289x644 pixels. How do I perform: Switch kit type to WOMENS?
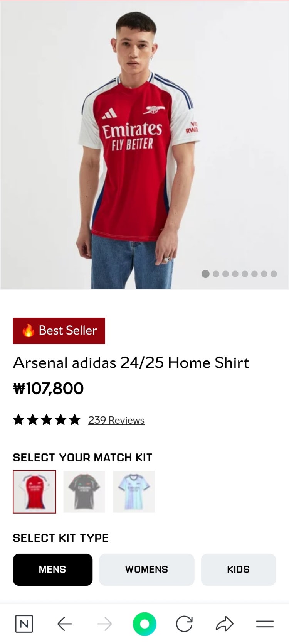[x=146, y=570]
